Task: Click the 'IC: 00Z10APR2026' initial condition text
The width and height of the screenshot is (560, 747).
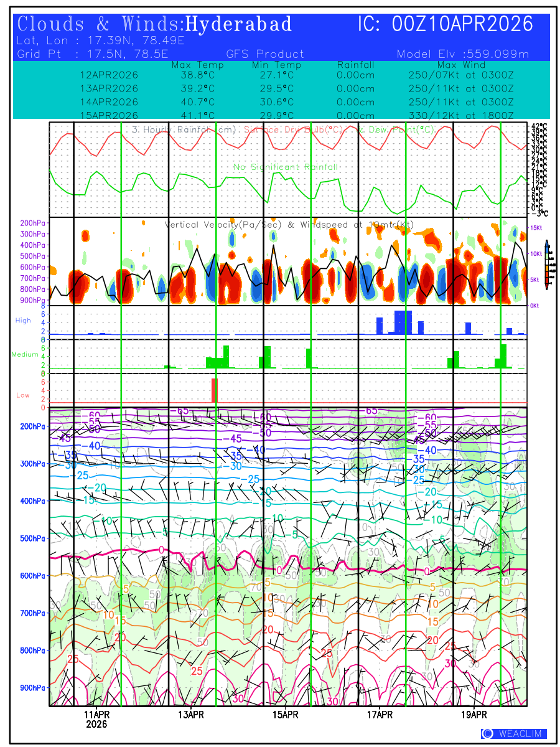Action: [446, 24]
